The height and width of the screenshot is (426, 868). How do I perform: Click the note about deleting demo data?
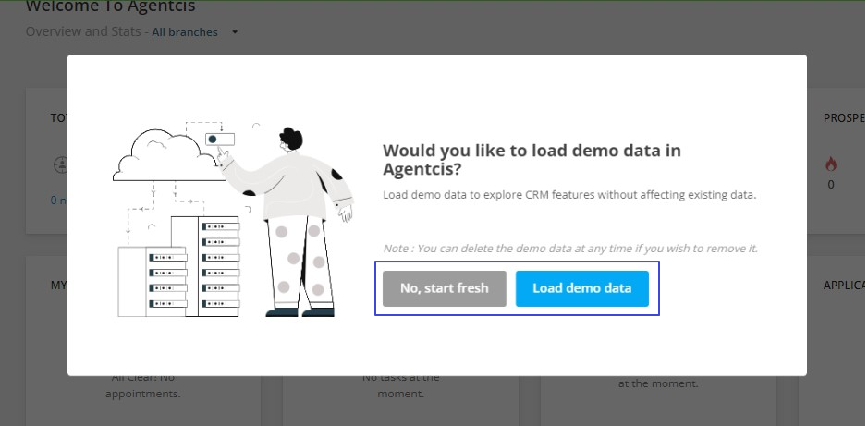[x=570, y=249]
